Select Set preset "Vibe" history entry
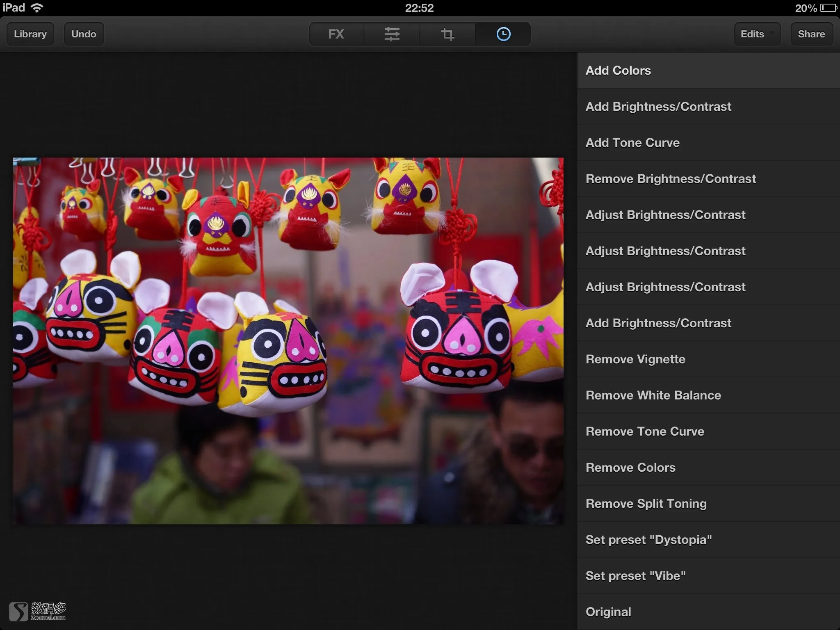 709,576
